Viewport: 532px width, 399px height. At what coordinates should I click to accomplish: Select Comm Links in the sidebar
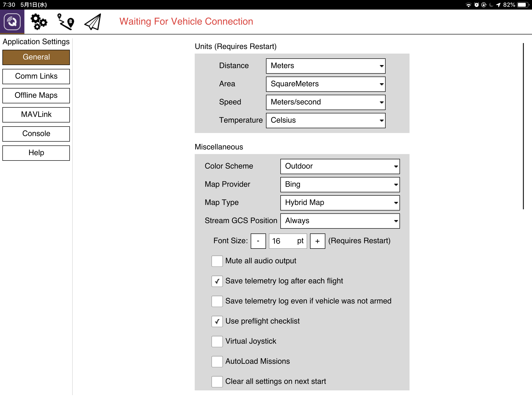[36, 76]
